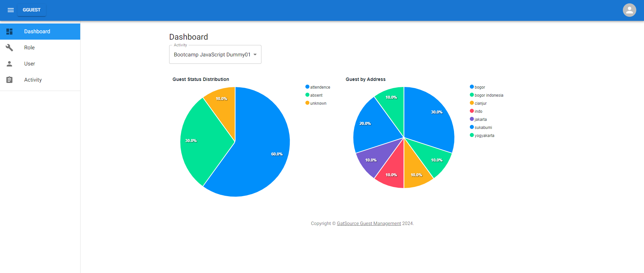Toggle the attendence legend dot

[307, 87]
